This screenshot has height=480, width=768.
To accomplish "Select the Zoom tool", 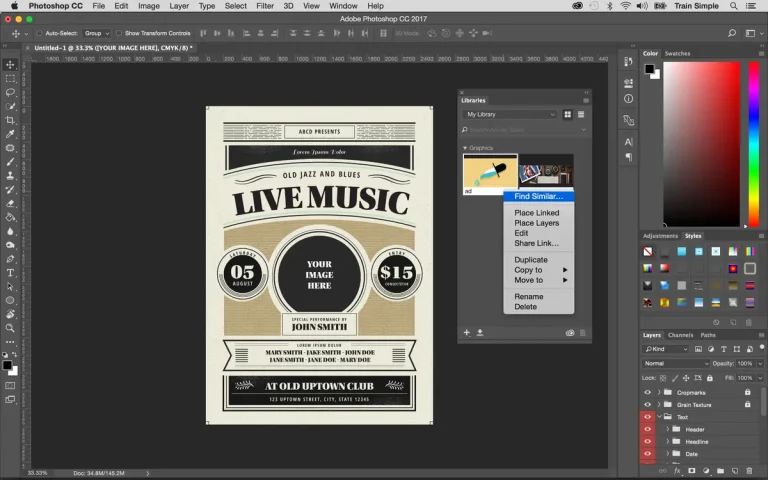I will click(10, 328).
